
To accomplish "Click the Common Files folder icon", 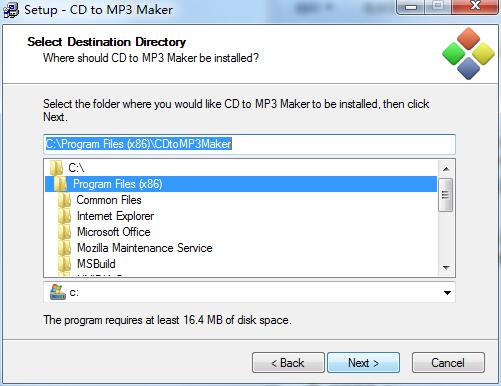I will pyautogui.click(x=64, y=200).
